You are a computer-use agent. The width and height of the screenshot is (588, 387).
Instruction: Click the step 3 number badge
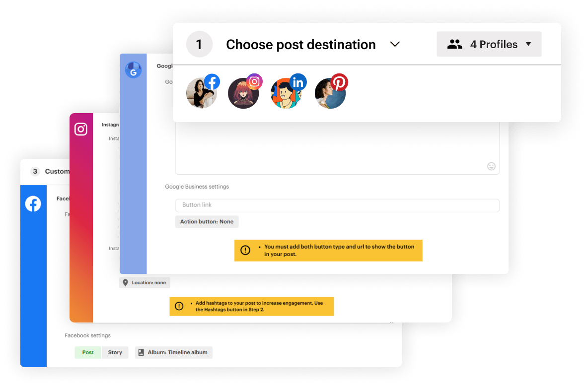[x=35, y=171]
